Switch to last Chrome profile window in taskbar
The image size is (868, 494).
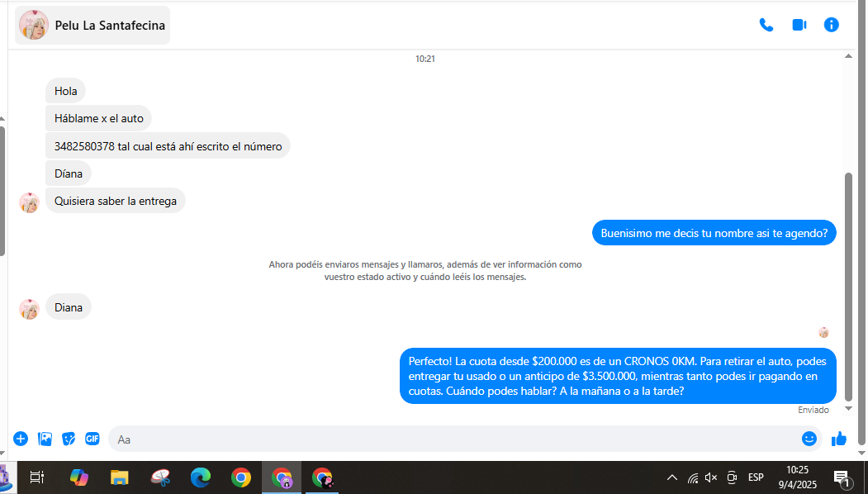[x=322, y=477]
